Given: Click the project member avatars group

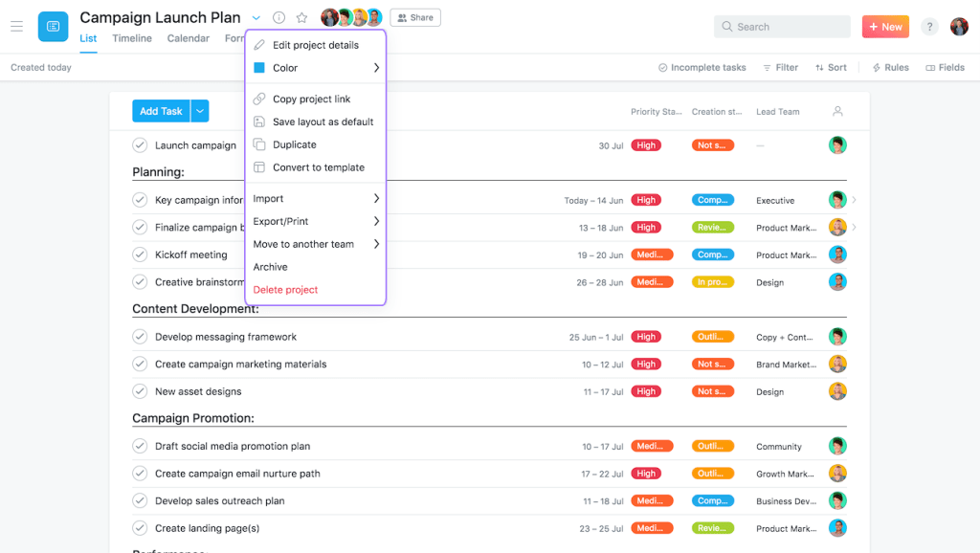Looking at the screenshot, I should pyautogui.click(x=351, y=17).
